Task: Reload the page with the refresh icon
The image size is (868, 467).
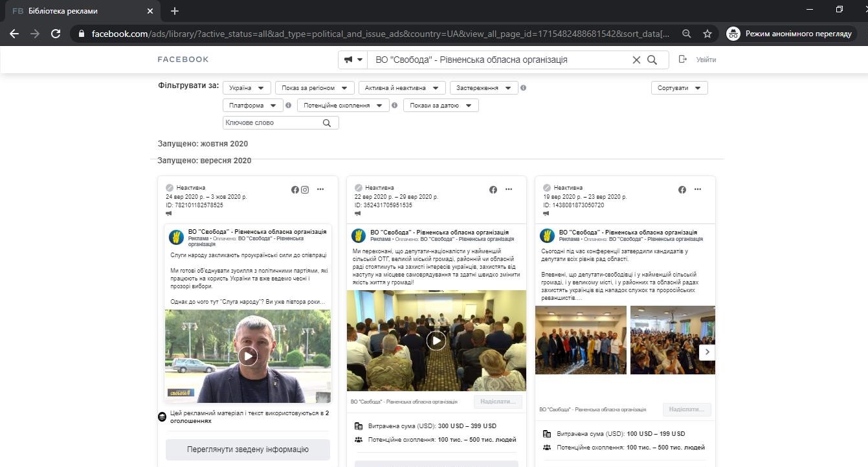Action: (x=56, y=34)
